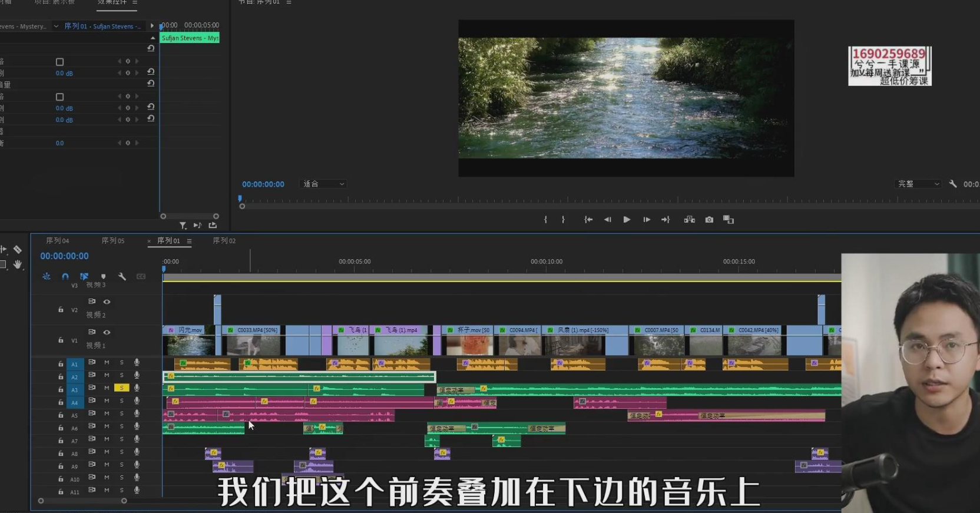Click the Export Frame camera icon

coord(709,220)
